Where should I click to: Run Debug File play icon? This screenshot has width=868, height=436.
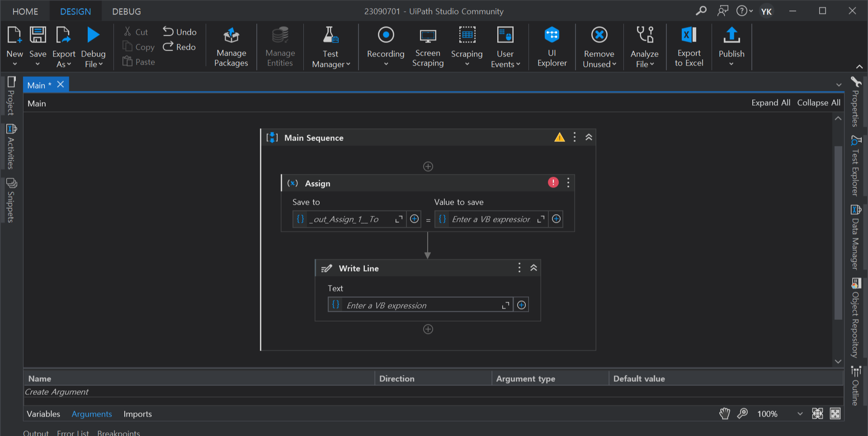click(x=93, y=35)
